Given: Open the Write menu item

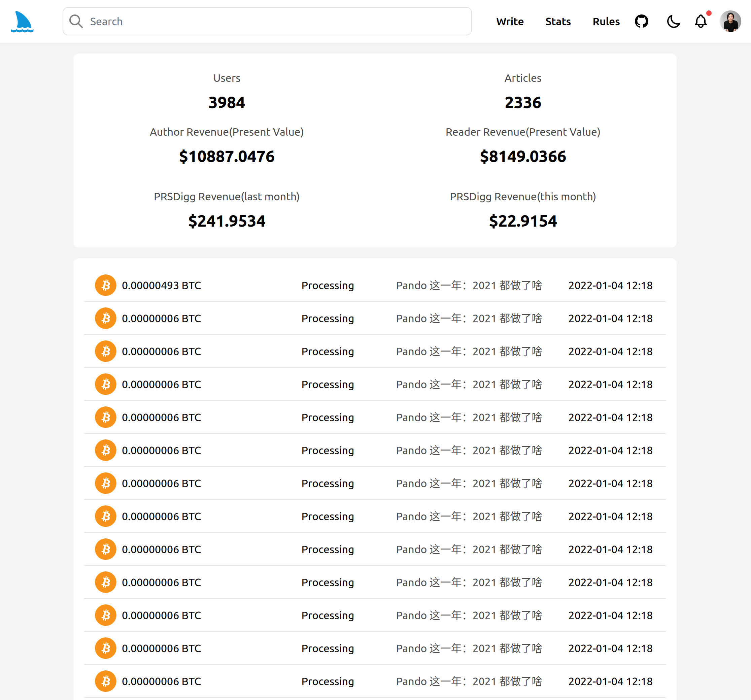Looking at the screenshot, I should [510, 22].
